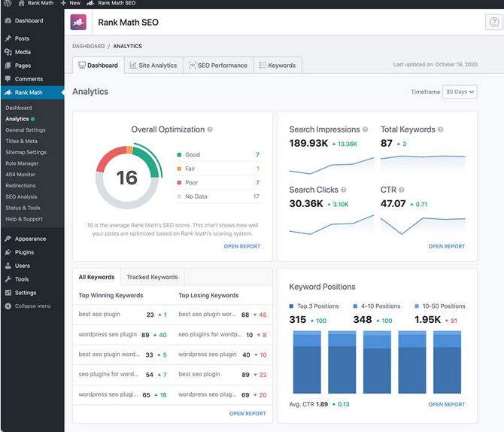Switch to the Tracked Keywords tab

click(x=152, y=277)
